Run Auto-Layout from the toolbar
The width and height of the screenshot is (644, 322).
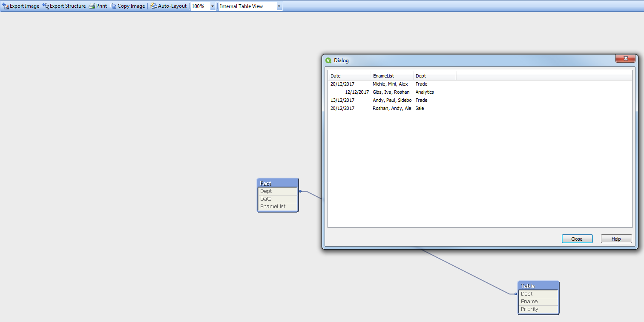(x=168, y=6)
